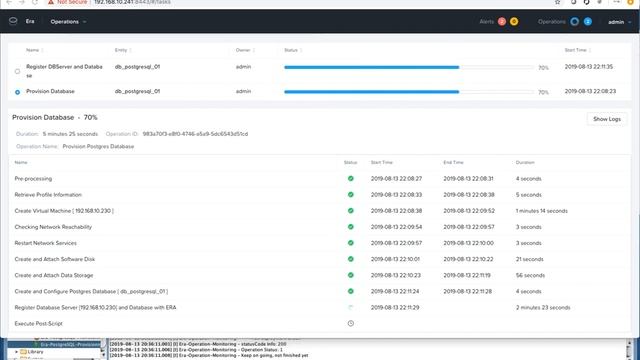Bookmark page with the star icon
The width and height of the screenshot is (640, 360).
(558, 2)
